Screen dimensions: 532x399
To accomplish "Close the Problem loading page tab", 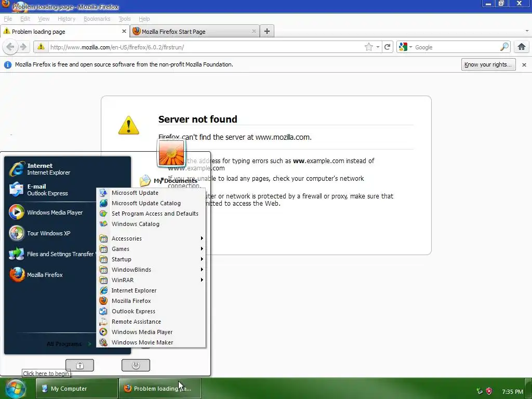I will (x=124, y=31).
